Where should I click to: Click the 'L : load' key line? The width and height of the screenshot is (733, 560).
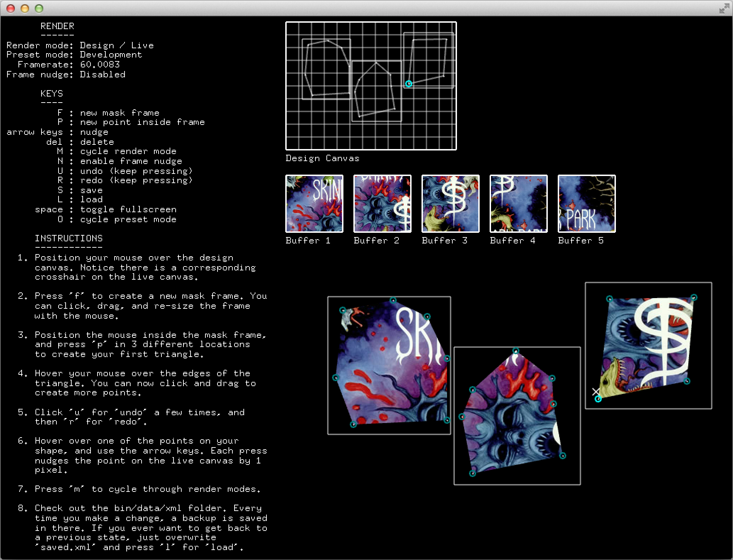tap(80, 199)
